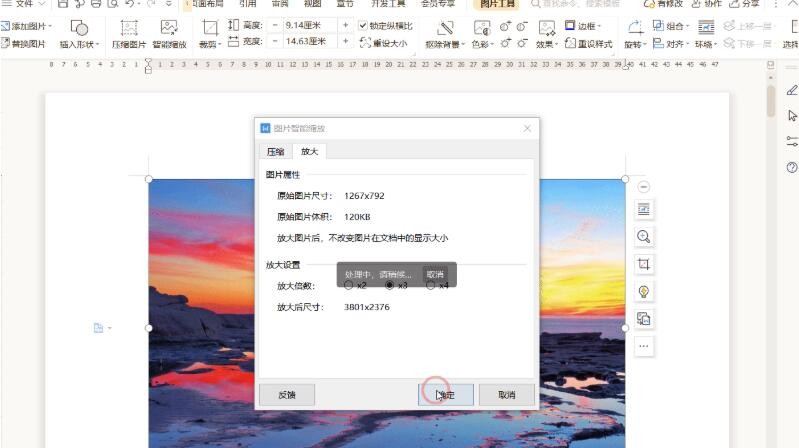Image resolution: width=799 pixels, height=448 pixels.
Task: Click the crop icon in floating image toolbar
Action: (644, 264)
